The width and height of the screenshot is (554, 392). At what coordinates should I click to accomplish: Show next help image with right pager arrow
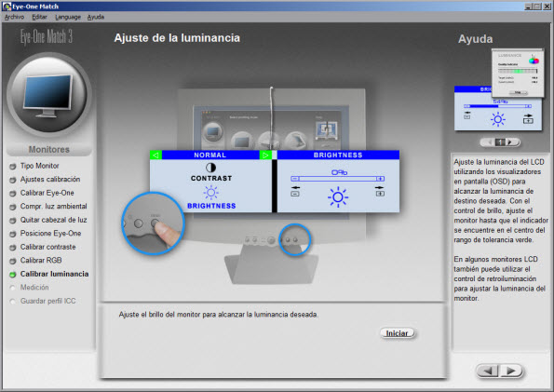click(511, 142)
